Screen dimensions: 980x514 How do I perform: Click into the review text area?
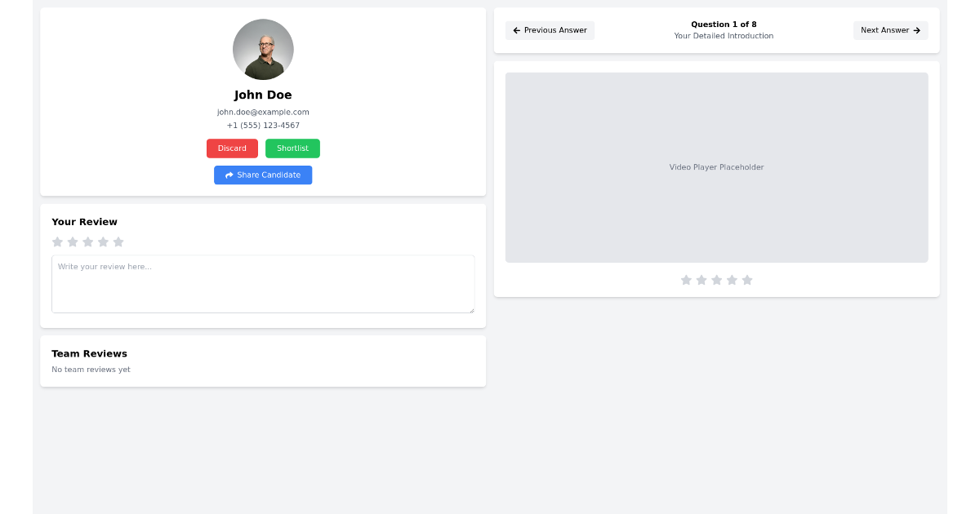click(x=263, y=283)
